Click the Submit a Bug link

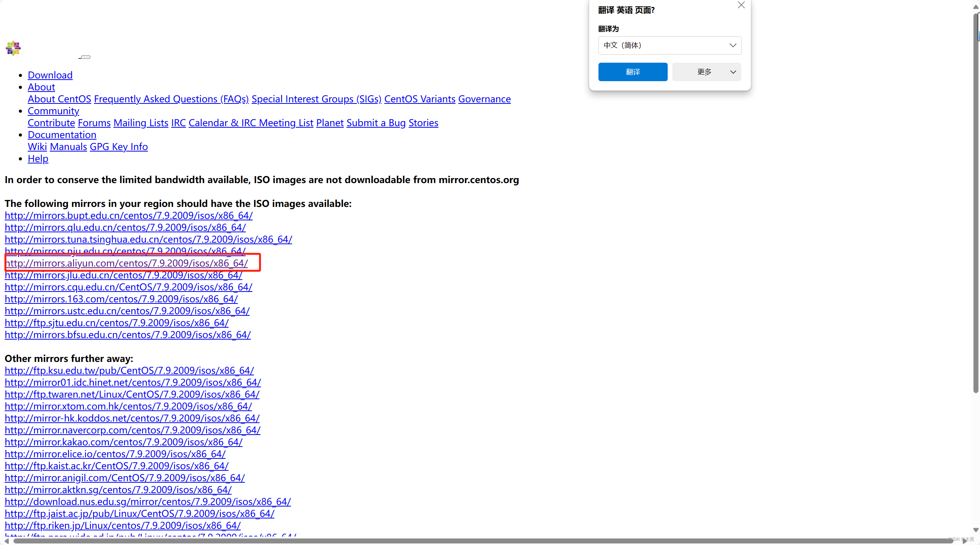coord(376,123)
